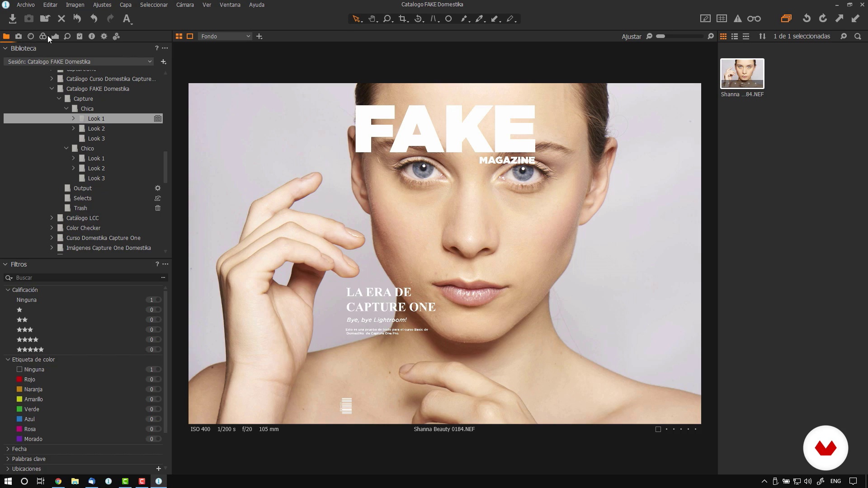This screenshot has width=868, height=488.
Task: Expand the Fecha filter section
Action: 8,449
